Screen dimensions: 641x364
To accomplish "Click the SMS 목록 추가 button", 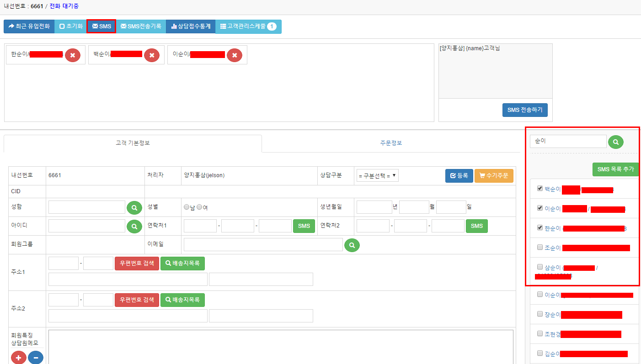I will pyautogui.click(x=615, y=169).
